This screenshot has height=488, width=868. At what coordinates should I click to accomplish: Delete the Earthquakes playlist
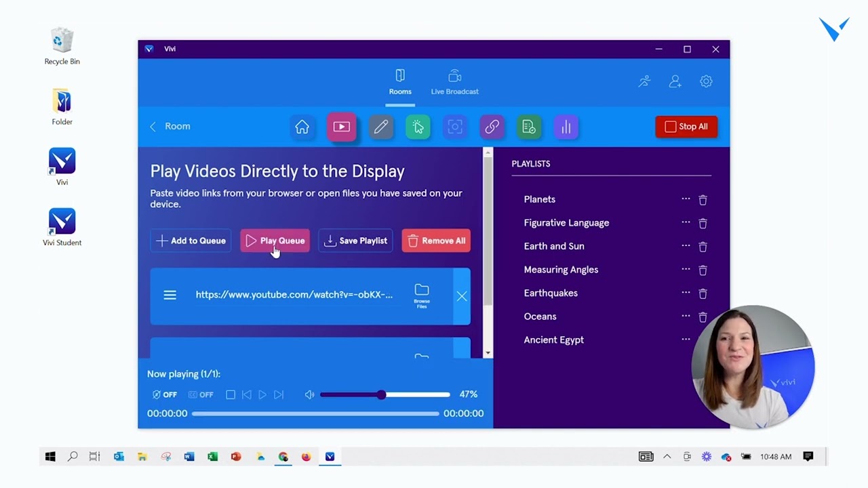(x=703, y=293)
